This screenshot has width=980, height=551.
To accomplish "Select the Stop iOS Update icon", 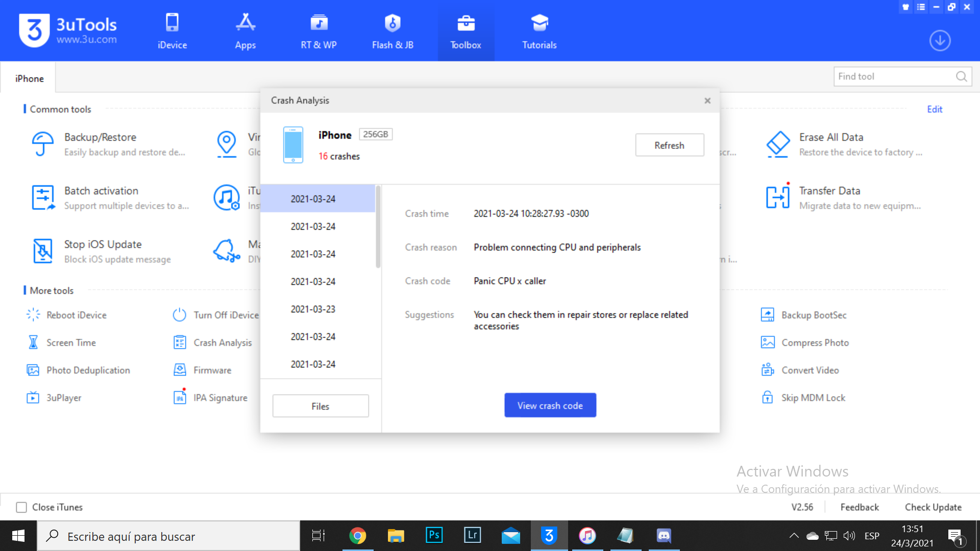I will click(x=43, y=251).
